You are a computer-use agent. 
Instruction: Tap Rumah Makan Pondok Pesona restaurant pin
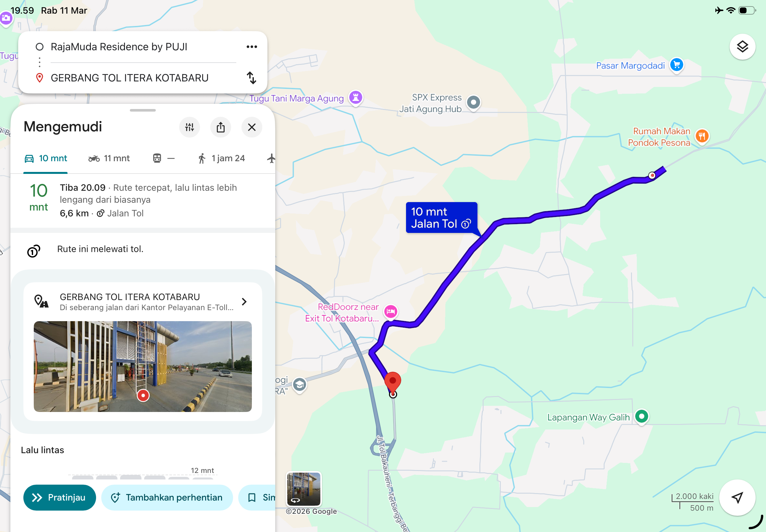coord(702,136)
